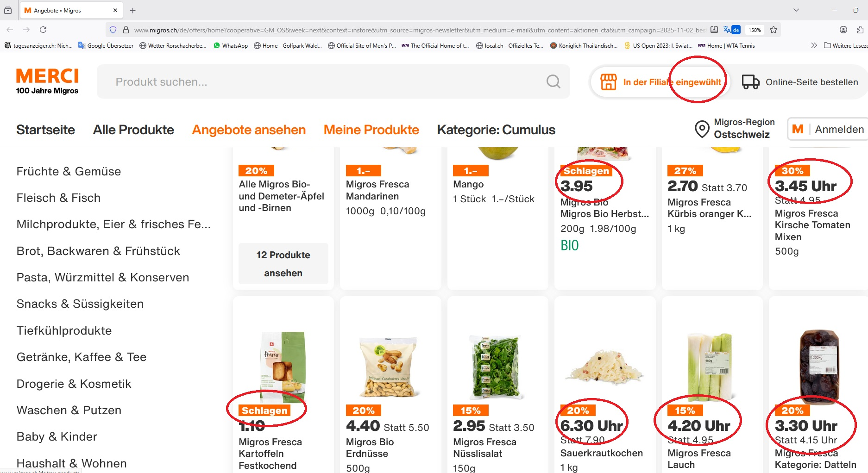Bookmark this page with the star icon
This screenshot has height=473, width=868.
(x=774, y=30)
